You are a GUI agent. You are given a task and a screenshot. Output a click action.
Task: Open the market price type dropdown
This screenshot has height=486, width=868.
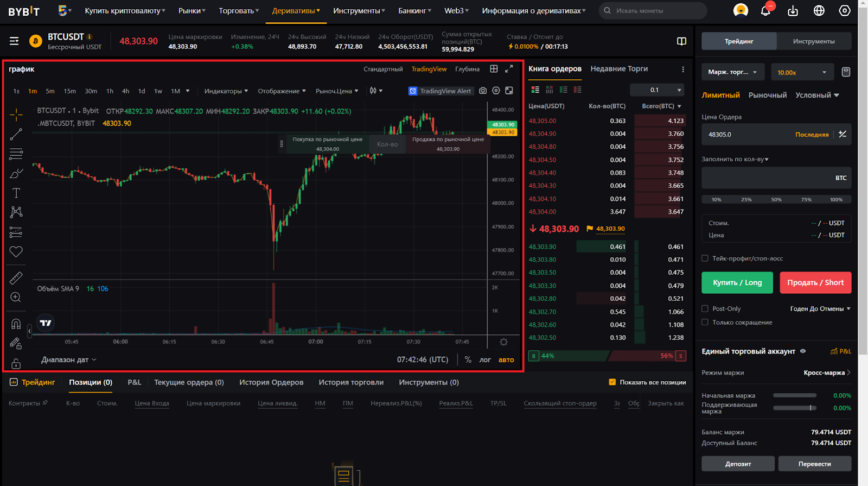(337, 91)
